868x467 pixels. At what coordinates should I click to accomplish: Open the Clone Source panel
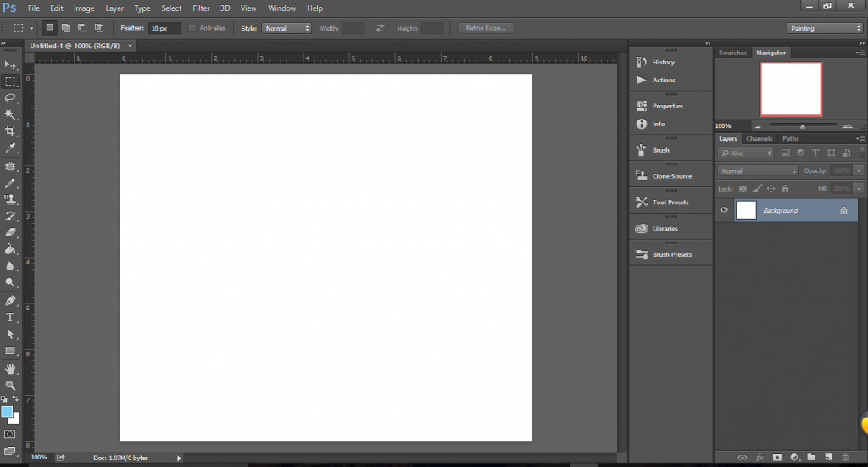coord(670,176)
